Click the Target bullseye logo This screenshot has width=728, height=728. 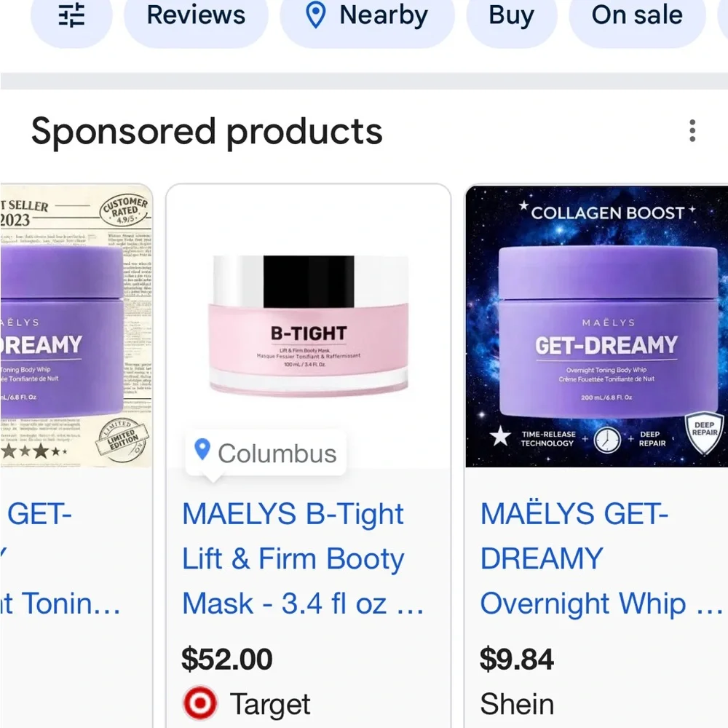click(x=199, y=703)
